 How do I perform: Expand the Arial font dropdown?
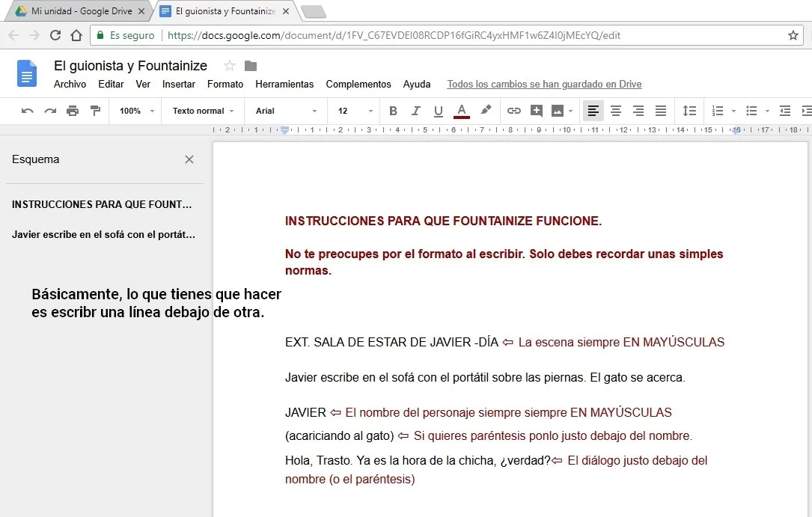coord(287,111)
